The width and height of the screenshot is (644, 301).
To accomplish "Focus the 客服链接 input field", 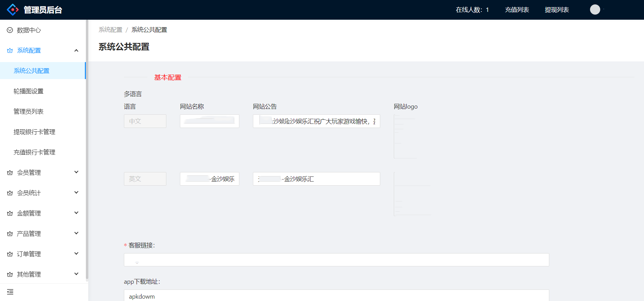I will tap(336, 260).
